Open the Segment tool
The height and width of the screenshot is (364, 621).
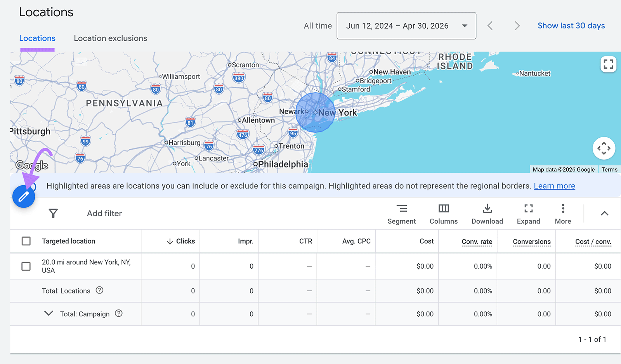[401, 214]
